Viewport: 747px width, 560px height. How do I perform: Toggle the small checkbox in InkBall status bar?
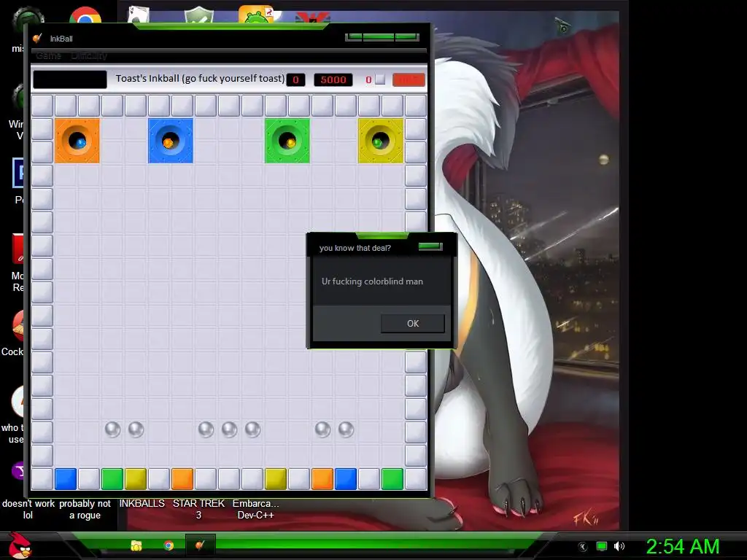point(380,79)
